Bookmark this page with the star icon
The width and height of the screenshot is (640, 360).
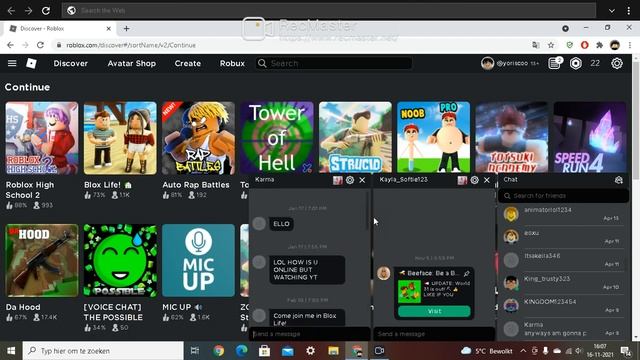click(x=551, y=45)
